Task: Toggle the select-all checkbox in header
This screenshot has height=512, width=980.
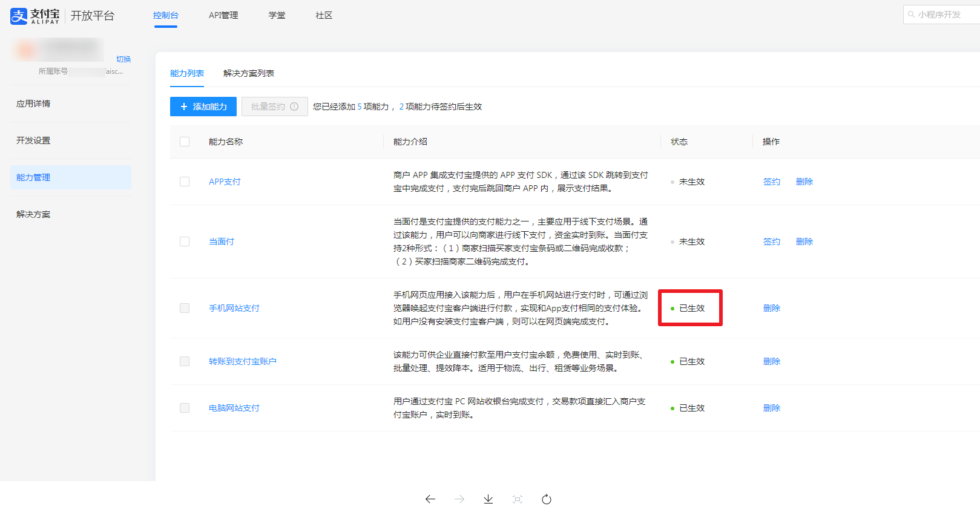Action: tap(185, 142)
